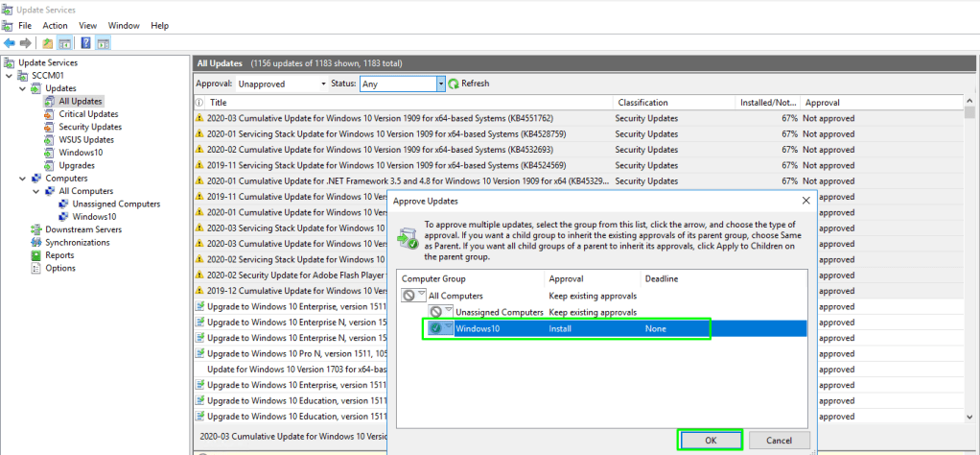Open the Status filter dropdown
The image size is (980, 455).
(x=441, y=84)
